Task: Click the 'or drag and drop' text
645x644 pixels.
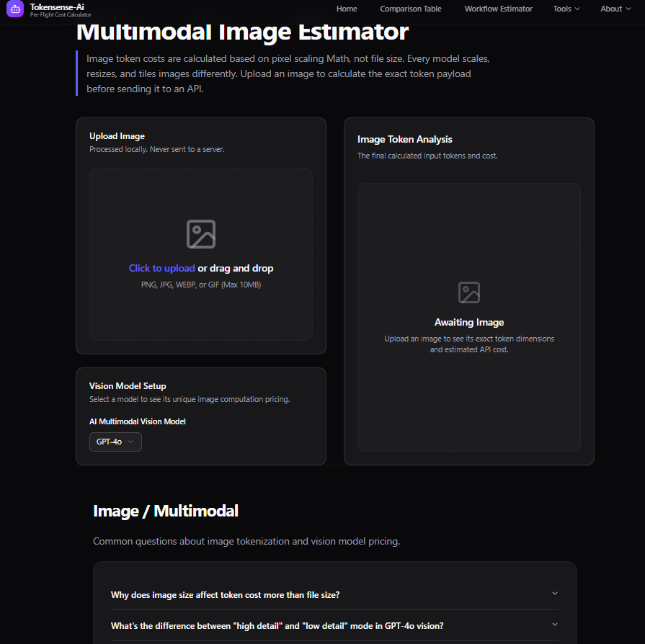Action: click(x=235, y=268)
